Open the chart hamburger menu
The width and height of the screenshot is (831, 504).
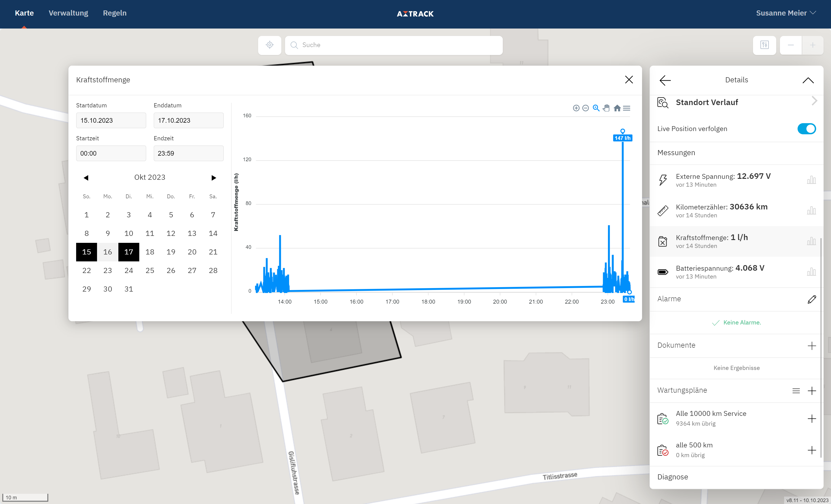coord(627,108)
